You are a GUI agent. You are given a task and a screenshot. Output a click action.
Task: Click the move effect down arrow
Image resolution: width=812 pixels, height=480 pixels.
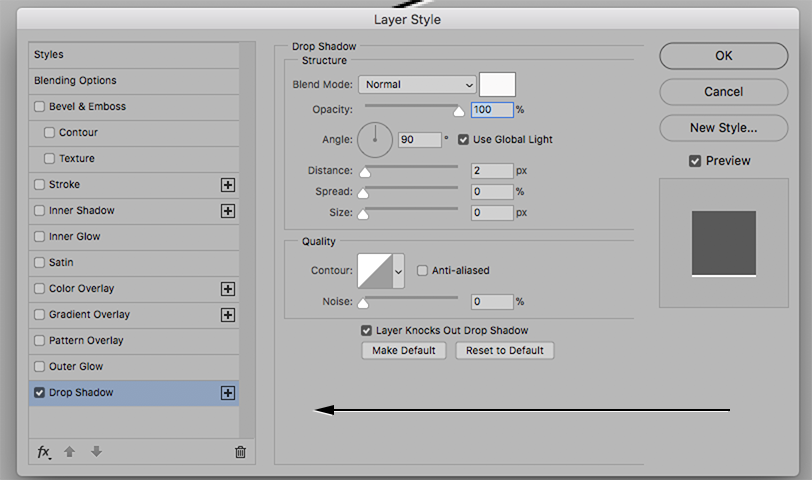[96, 452]
